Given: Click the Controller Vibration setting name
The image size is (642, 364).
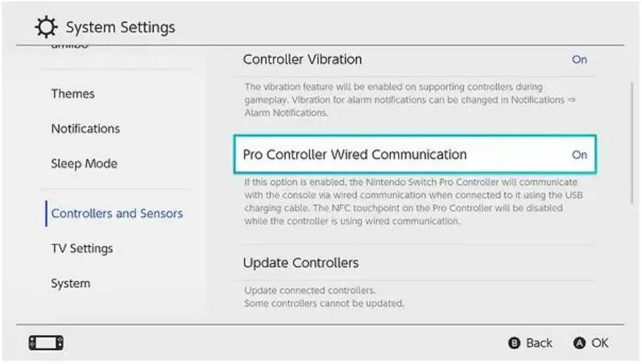Looking at the screenshot, I should tap(302, 60).
